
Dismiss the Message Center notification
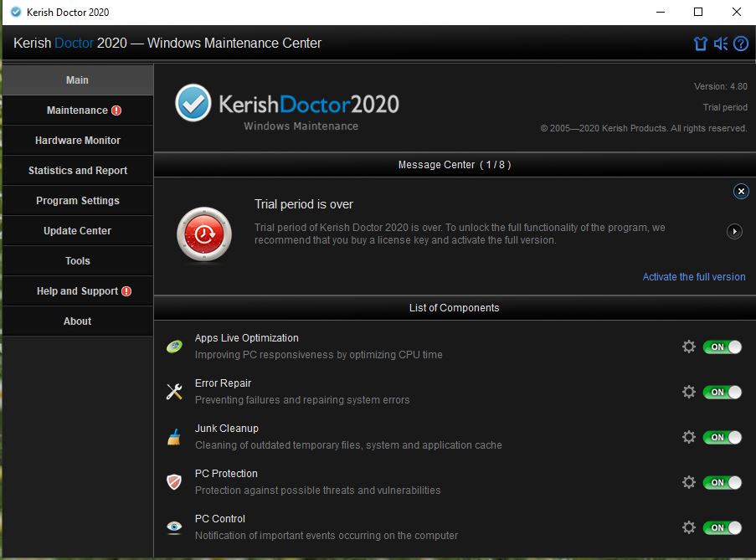741,192
